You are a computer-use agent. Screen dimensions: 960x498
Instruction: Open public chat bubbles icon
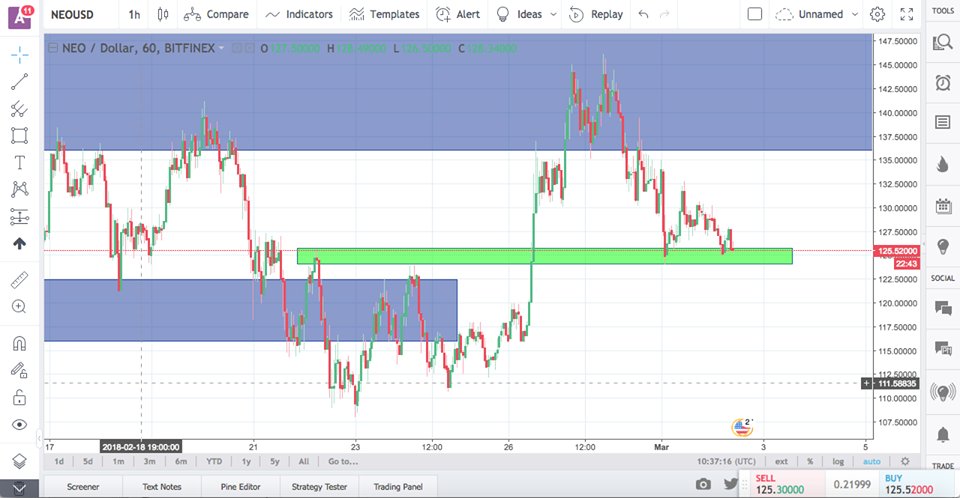tap(943, 308)
